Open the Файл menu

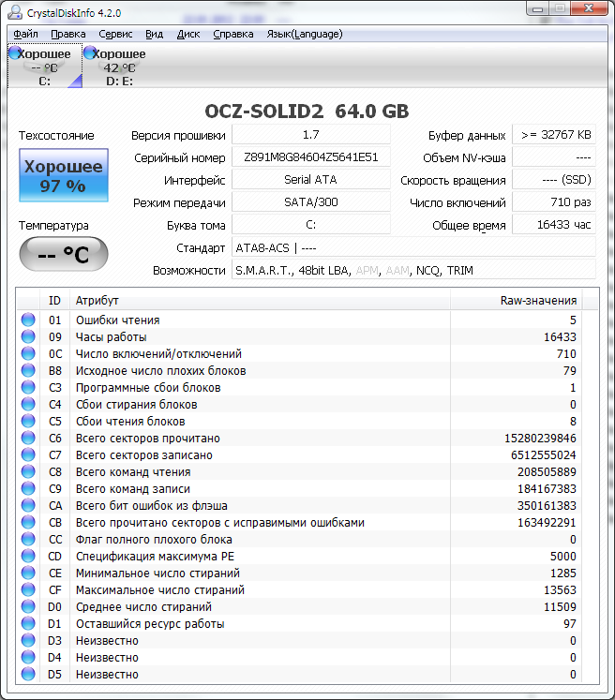coord(25,34)
